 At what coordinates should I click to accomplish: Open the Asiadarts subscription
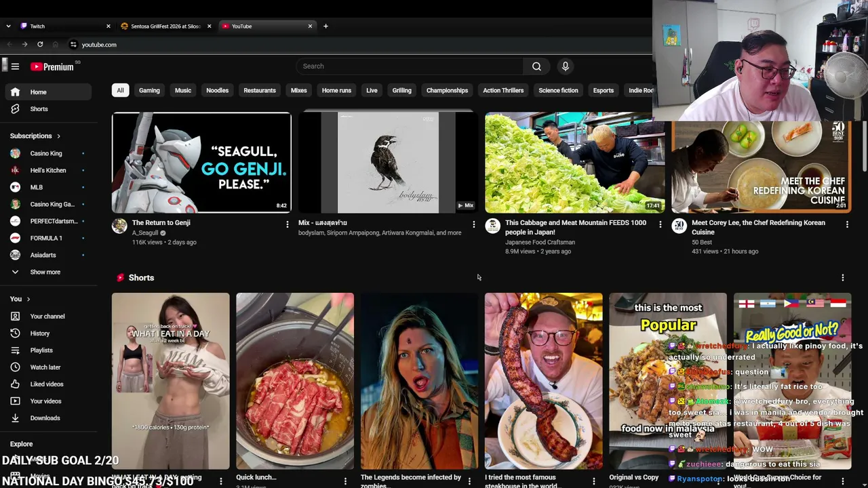tap(47, 256)
